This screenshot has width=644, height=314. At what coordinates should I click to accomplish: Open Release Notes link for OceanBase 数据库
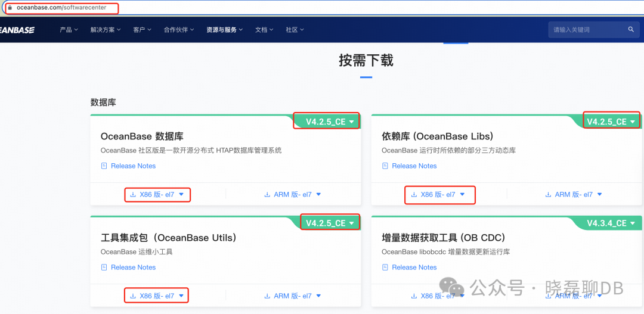pos(133,166)
